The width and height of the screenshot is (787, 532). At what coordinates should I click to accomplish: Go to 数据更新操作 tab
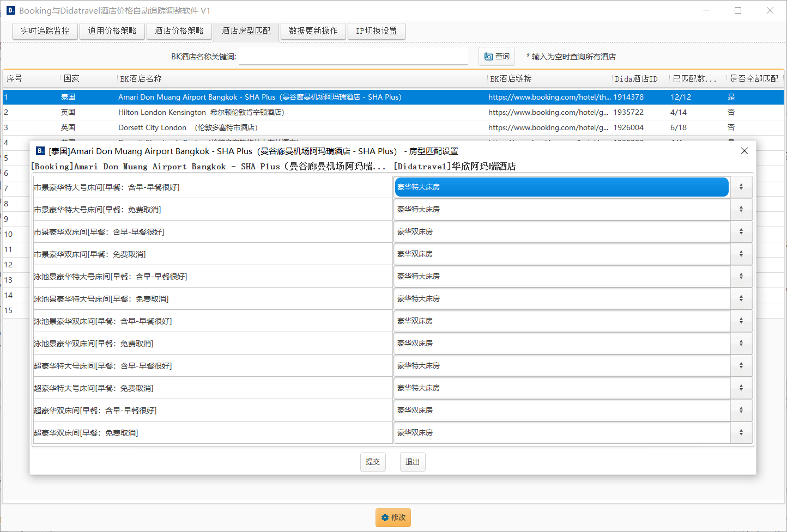(313, 31)
